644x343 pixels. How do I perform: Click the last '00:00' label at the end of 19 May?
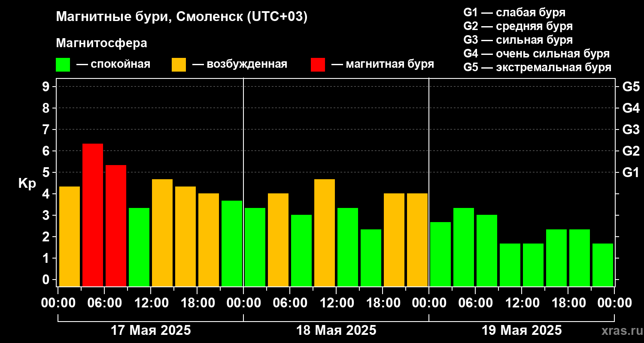[614, 303]
